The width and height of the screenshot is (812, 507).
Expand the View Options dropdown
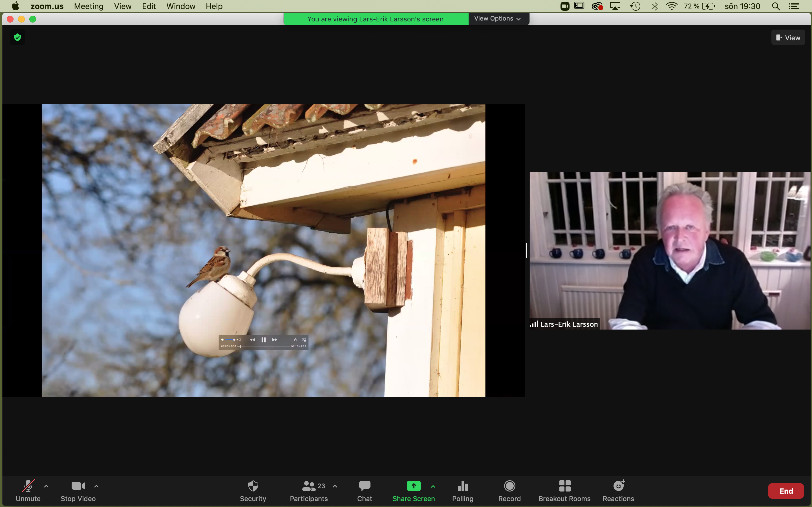497,19
